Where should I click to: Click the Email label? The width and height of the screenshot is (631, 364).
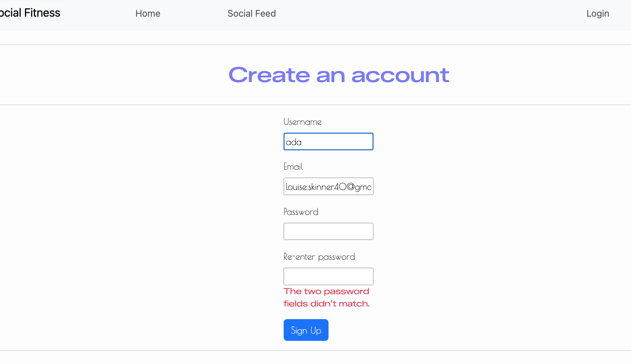pyautogui.click(x=293, y=166)
